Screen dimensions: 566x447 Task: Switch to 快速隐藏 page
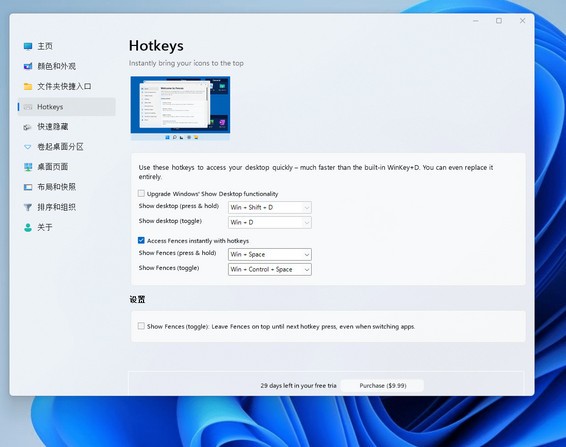(x=53, y=127)
